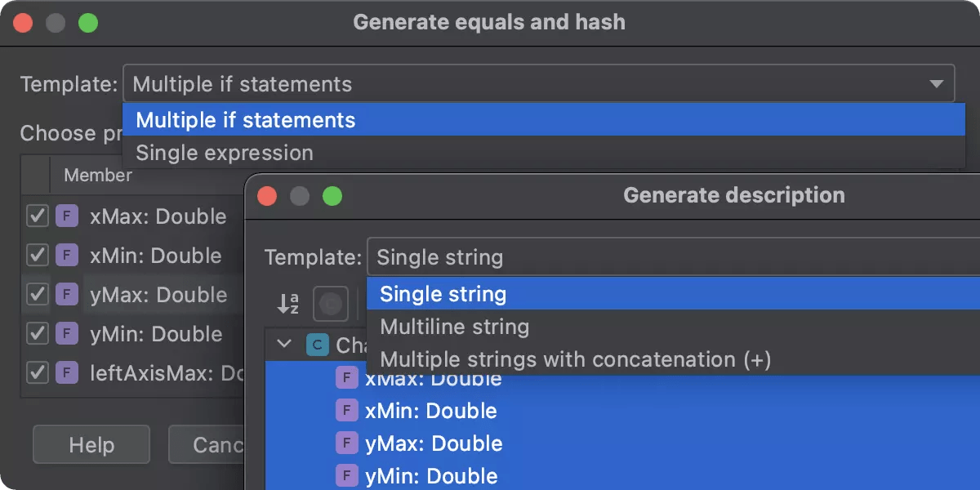Collapse the Chart class tree node
Screen dimensions: 980x490
(x=284, y=345)
